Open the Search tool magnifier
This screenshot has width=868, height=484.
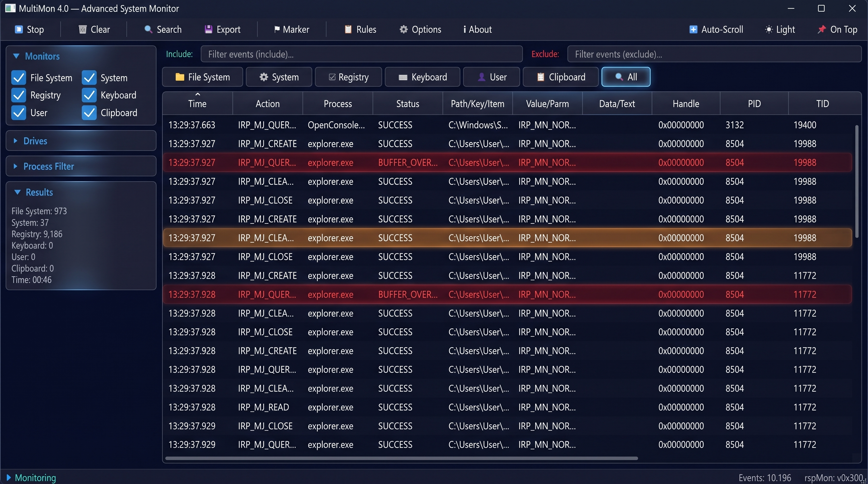148,29
